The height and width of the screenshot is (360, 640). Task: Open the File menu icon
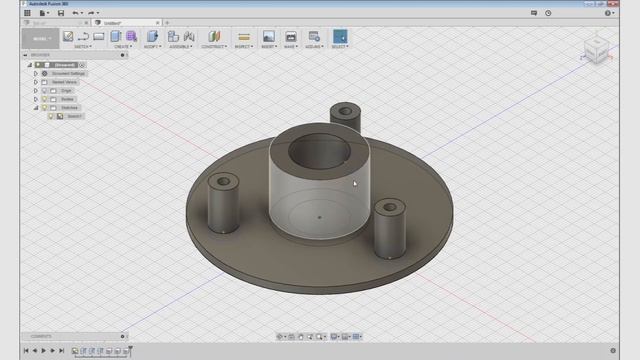pyautogui.click(x=44, y=13)
